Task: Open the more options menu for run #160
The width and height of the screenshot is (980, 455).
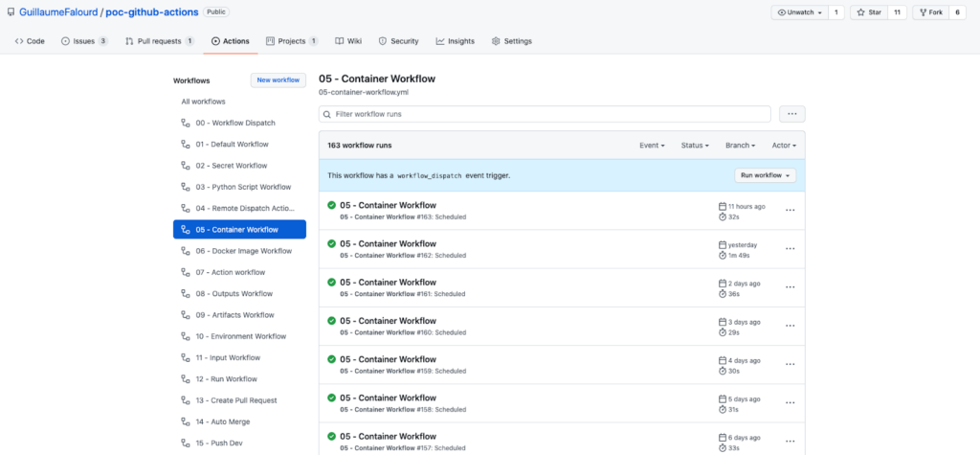Action: click(x=790, y=326)
